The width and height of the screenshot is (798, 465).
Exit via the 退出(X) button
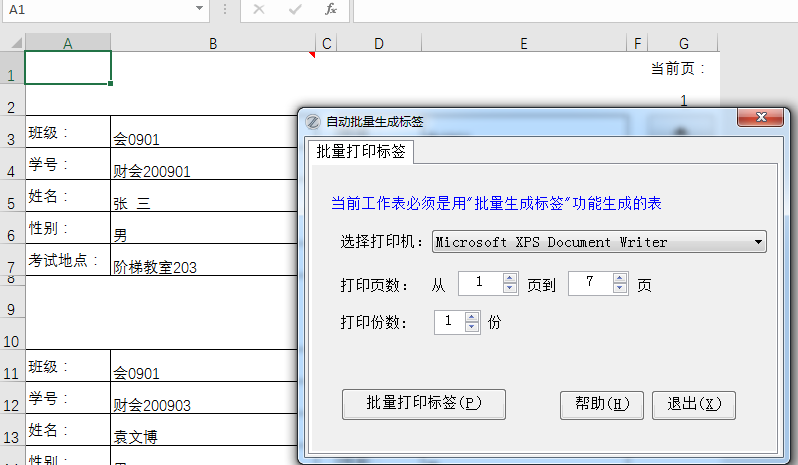(694, 404)
